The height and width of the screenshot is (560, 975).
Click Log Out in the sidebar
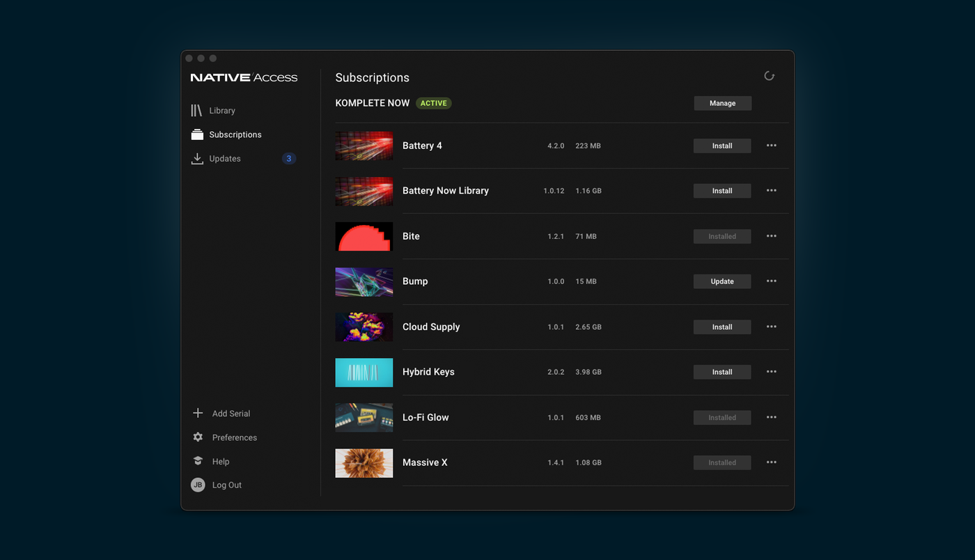227,485
